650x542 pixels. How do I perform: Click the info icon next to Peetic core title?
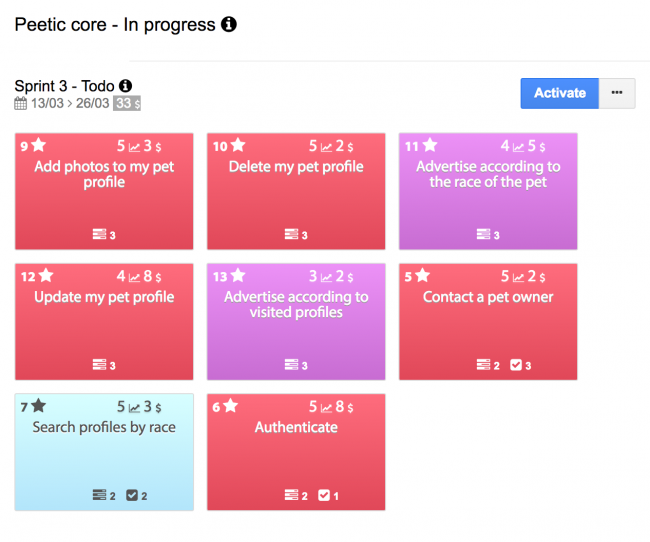coord(228,24)
